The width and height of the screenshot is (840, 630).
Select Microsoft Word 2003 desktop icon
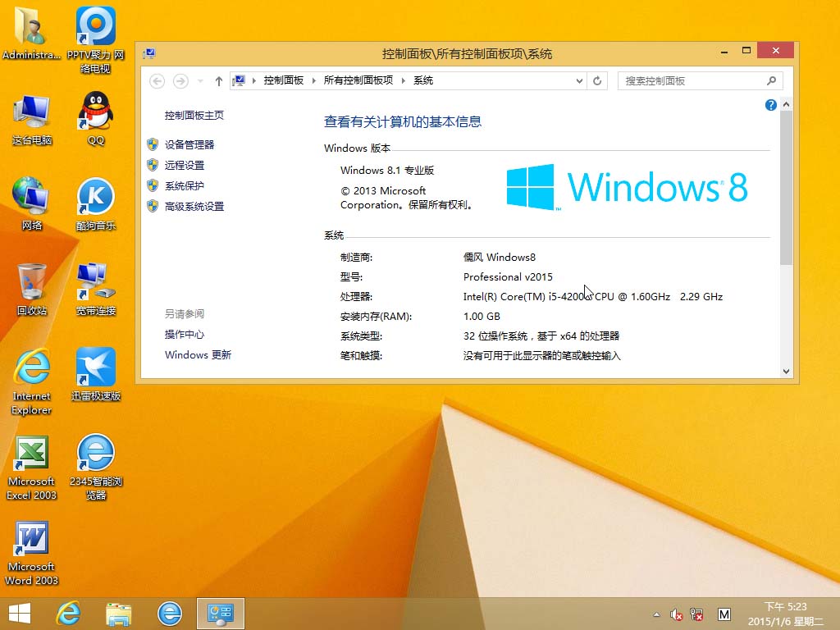[x=32, y=554]
